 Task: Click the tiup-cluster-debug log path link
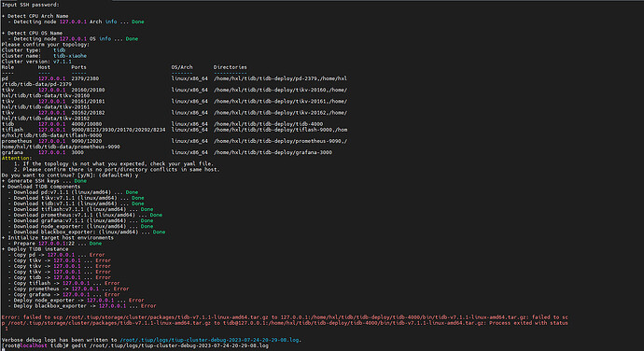210,340
